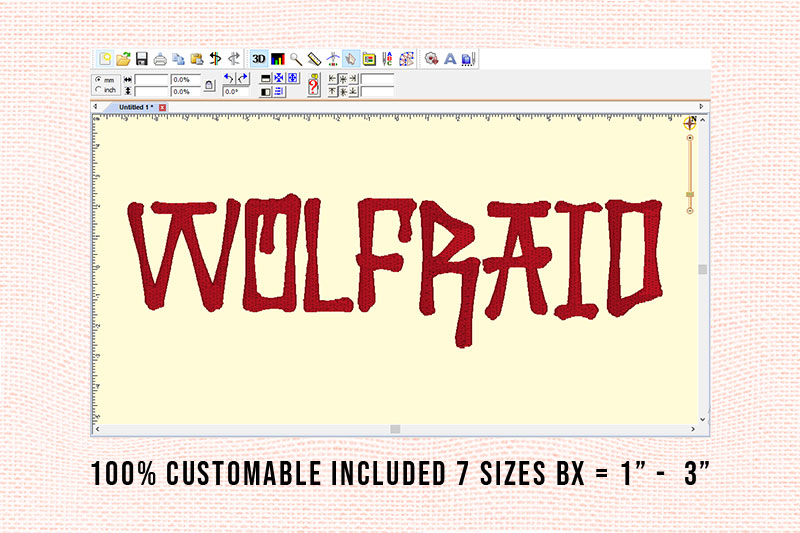
Task: Click the rotation angle field 0.0°
Action: pos(236,92)
